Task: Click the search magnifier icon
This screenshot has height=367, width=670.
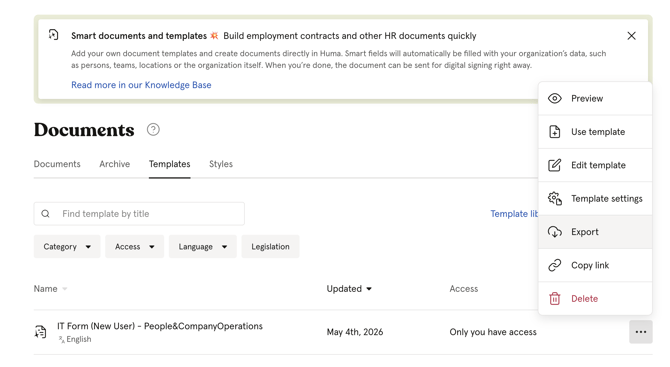Action: 45,214
